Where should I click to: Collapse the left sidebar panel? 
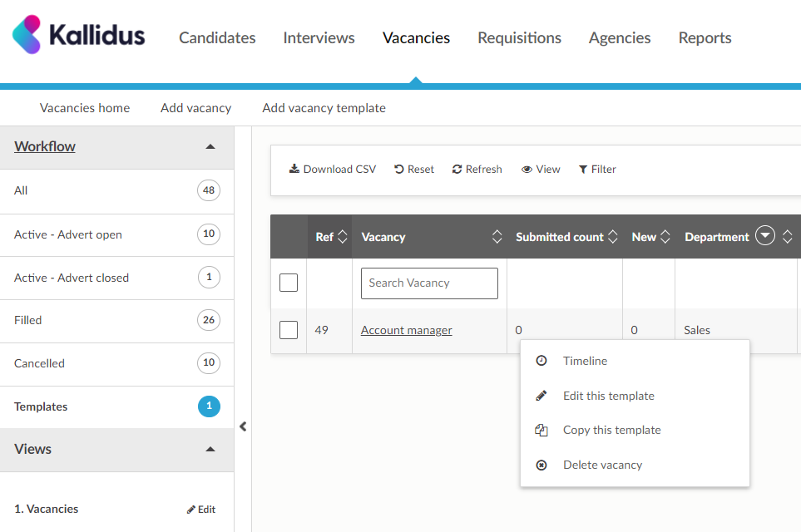243,426
